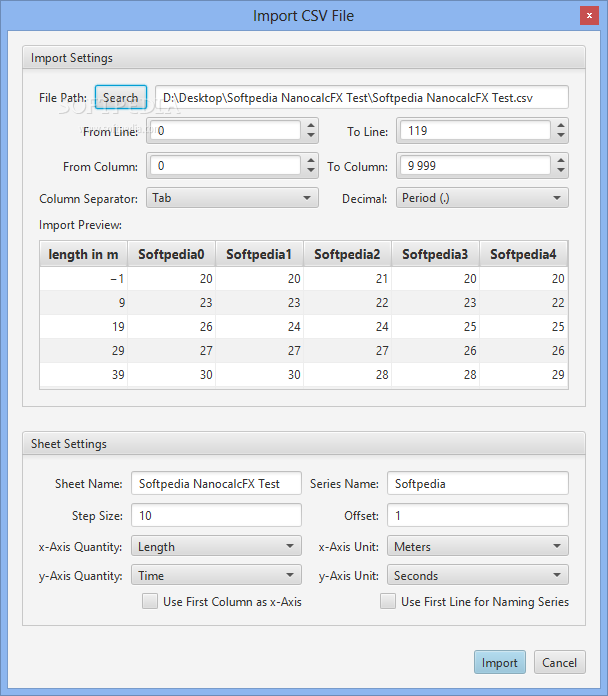The width and height of the screenshot is (608, 696).
Task: Click the To Line field showing 119
Action: (x=475, y=130)
